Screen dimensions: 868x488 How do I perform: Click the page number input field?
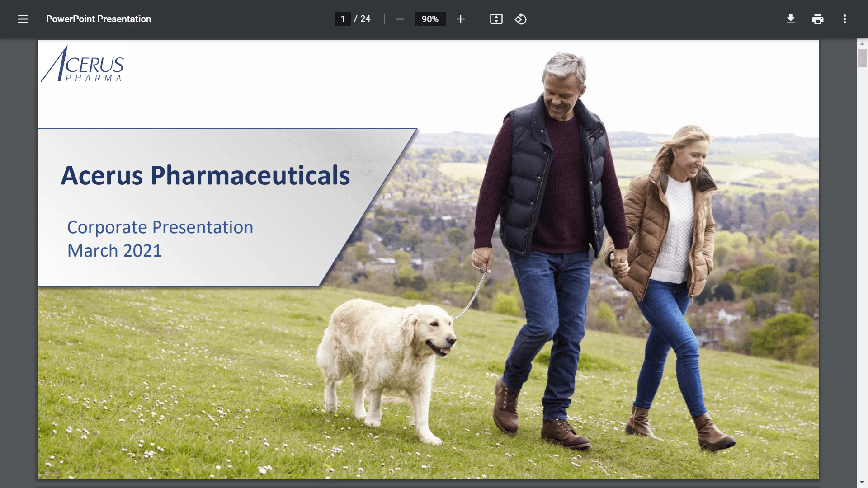pyautogui.click(x=343, y=19)
